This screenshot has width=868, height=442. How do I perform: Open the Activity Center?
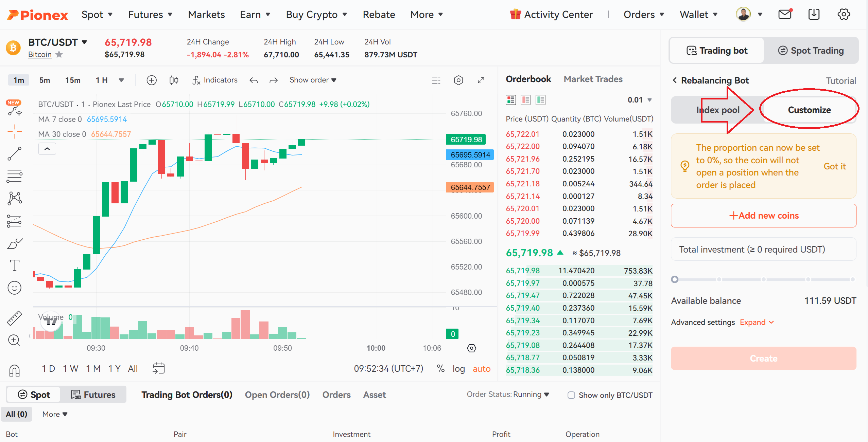tap(551, 15)
